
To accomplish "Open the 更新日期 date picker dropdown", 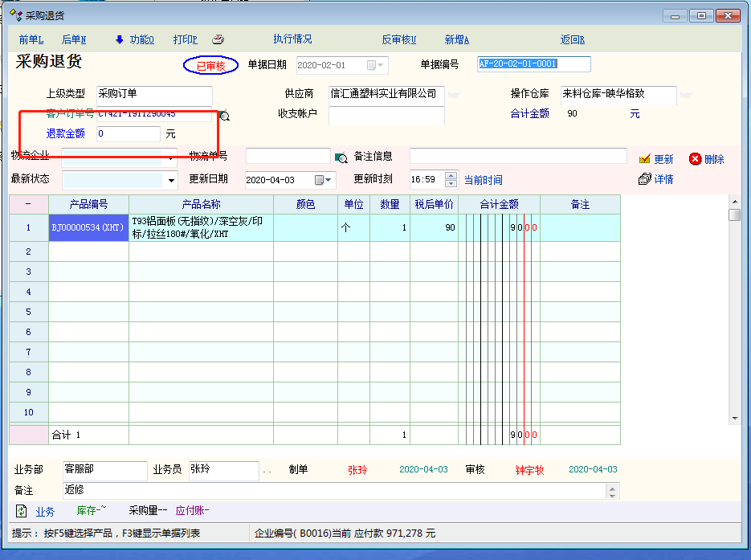I will click(x=329, y=180).
